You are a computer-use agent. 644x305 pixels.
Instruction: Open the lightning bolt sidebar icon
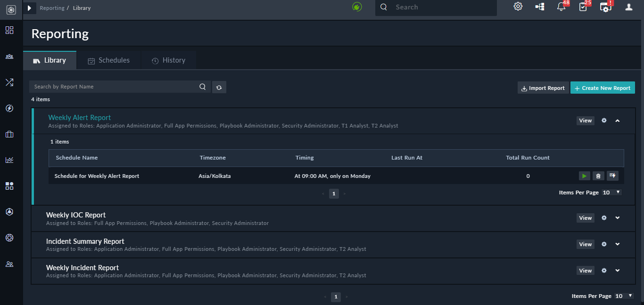pyautogui.click(x=9, y=108)
